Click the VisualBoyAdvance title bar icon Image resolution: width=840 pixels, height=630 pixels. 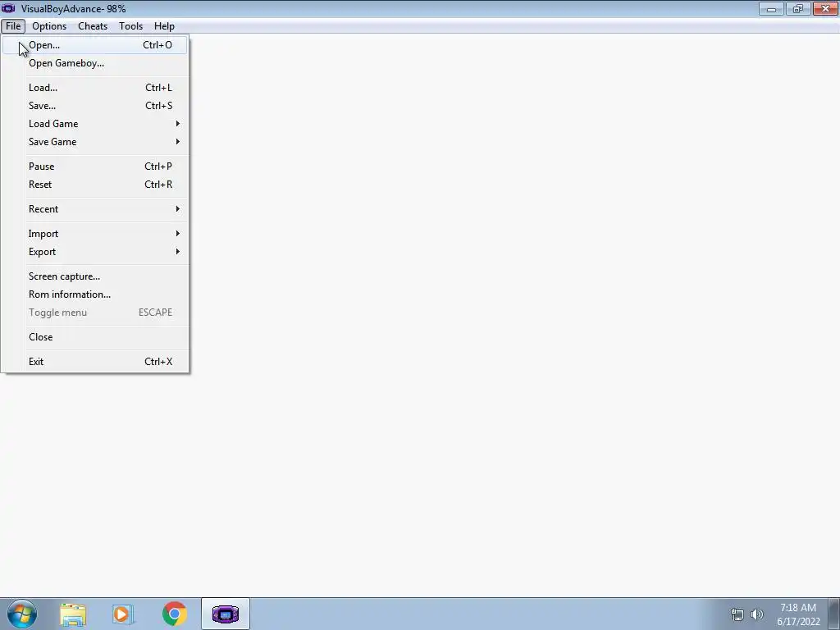click(x=8, y=8)
